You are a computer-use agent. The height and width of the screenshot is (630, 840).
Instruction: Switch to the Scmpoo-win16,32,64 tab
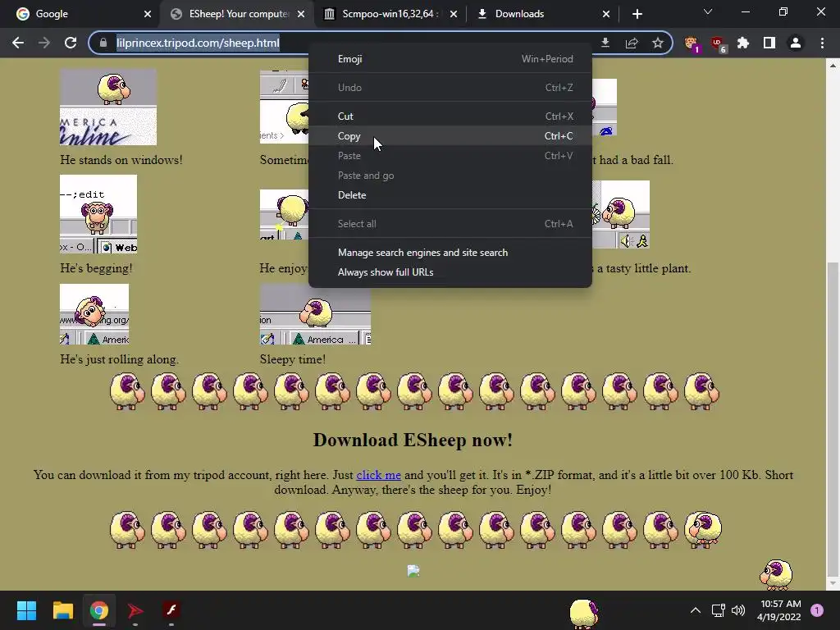(x=390, y=14)
